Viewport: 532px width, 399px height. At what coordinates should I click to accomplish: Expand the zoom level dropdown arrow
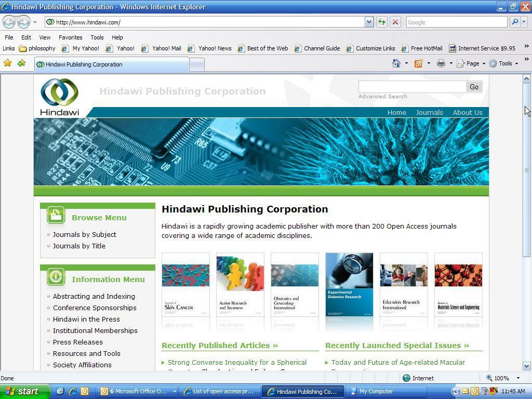(518, 378)
